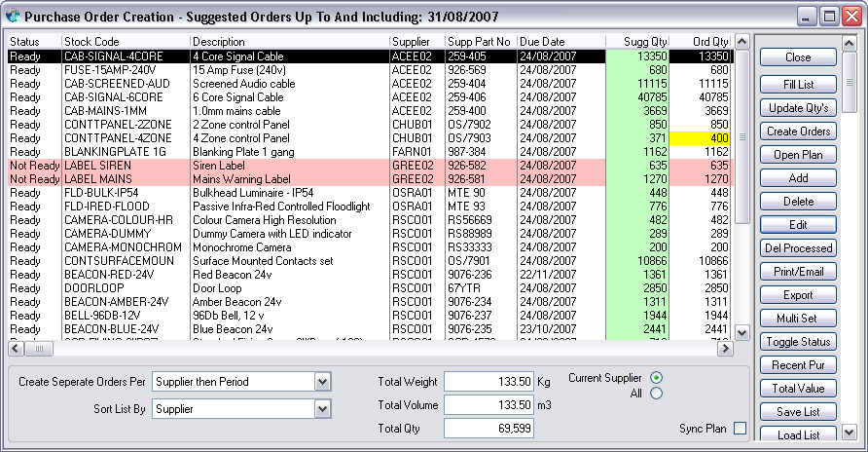The height and width of the screenshot is (452, 868).
Task: Click due date 23/10/2007
Action: (548, 329)
